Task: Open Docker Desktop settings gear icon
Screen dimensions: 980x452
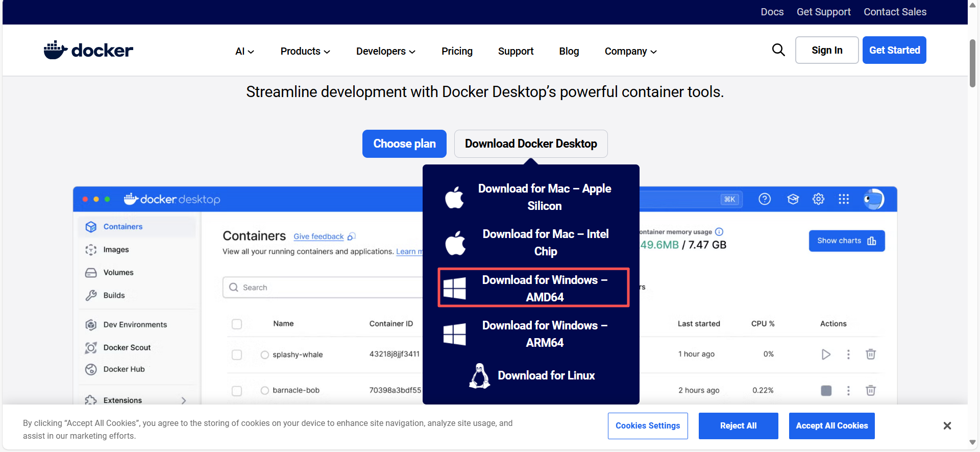Action: (818, 199)
